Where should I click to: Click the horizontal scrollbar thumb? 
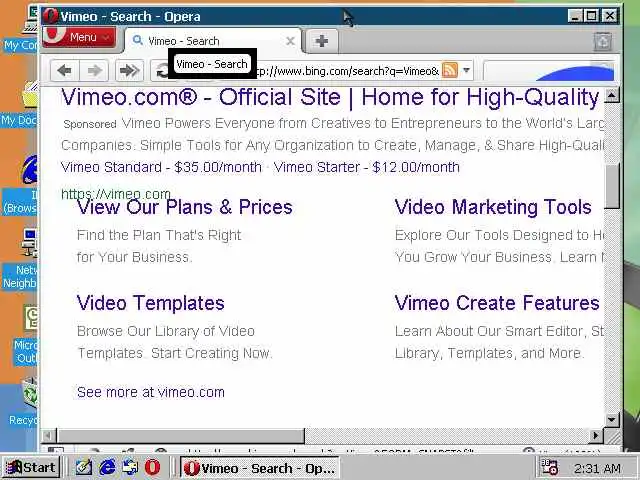(180, 436)
